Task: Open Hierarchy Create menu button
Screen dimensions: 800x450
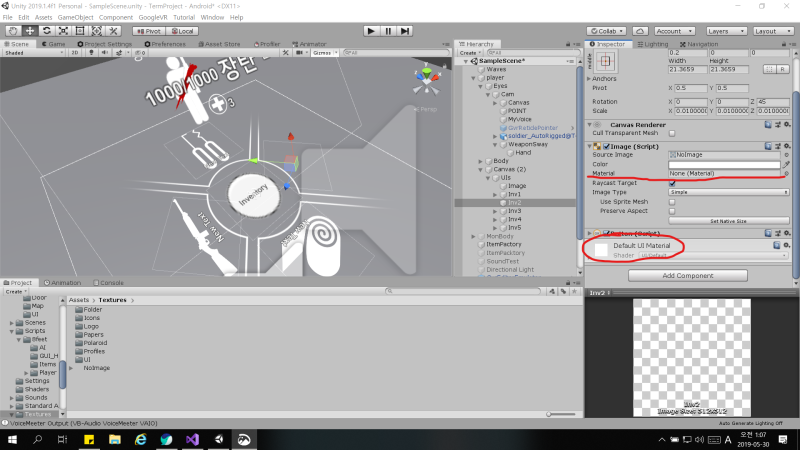Action: (x=470, y=53)
